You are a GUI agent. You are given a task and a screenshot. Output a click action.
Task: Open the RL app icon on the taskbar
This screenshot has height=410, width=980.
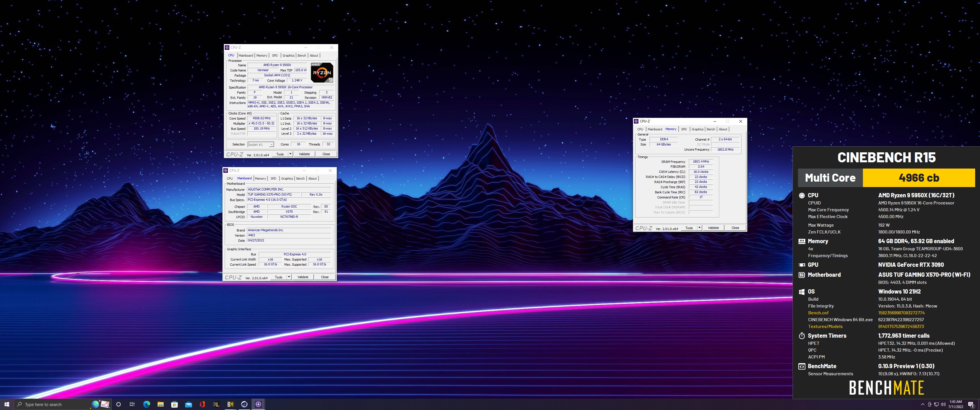point(217,404)
